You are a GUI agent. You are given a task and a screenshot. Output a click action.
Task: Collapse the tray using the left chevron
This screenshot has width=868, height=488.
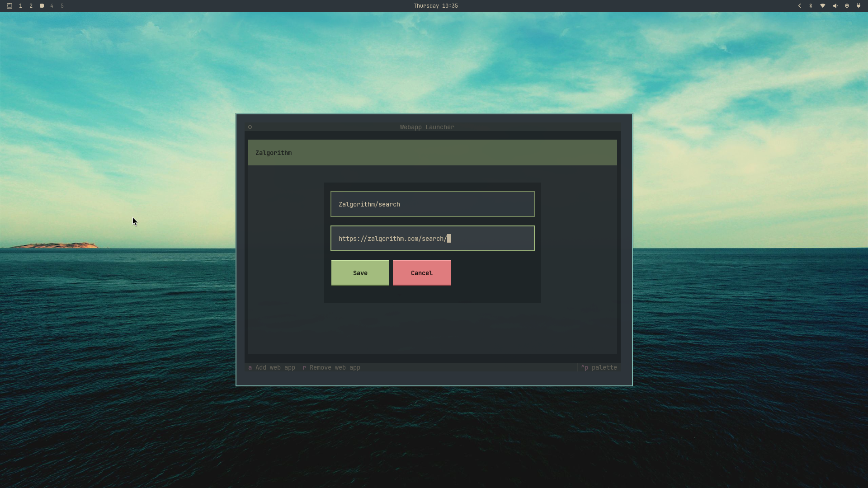tap(799, 6)
